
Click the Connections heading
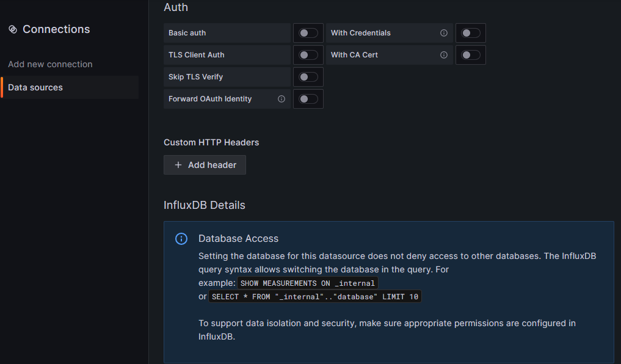pos(56,29)
